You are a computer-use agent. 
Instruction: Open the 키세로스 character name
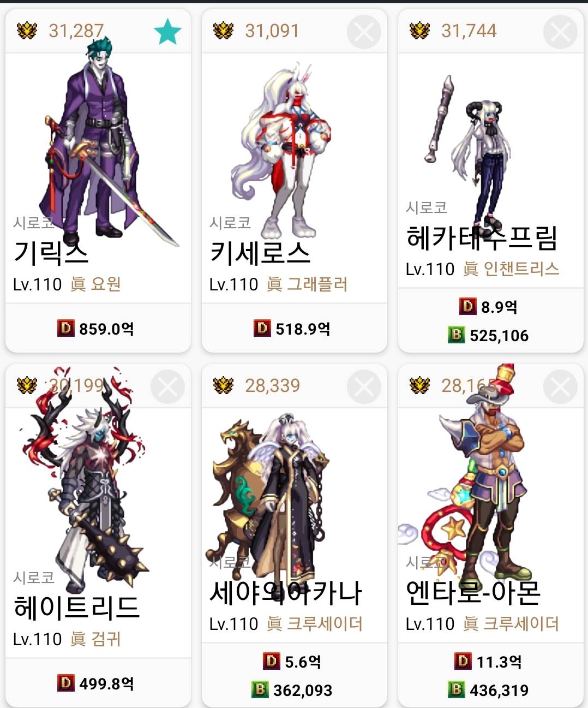coord(260,253)
